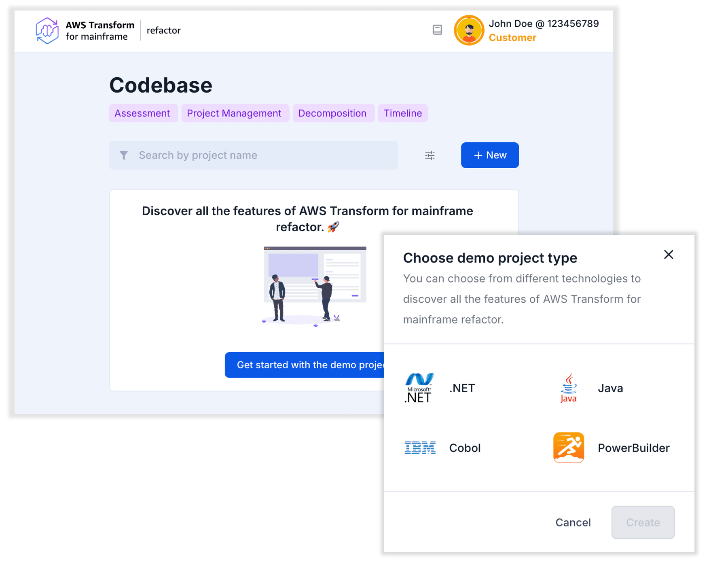Open the documentation book icon
Image resolution: width=728 pixels, height=562 pixels.
pos(437,30)
